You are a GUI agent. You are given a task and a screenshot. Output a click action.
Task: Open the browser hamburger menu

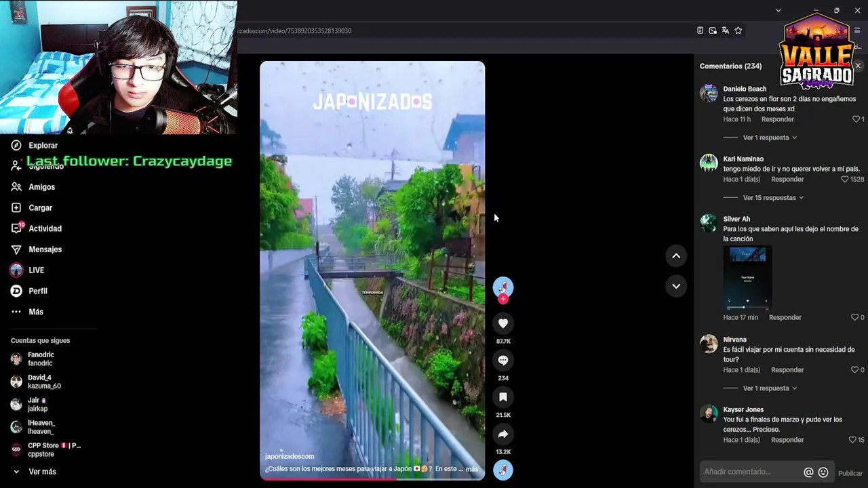(857, 30)
